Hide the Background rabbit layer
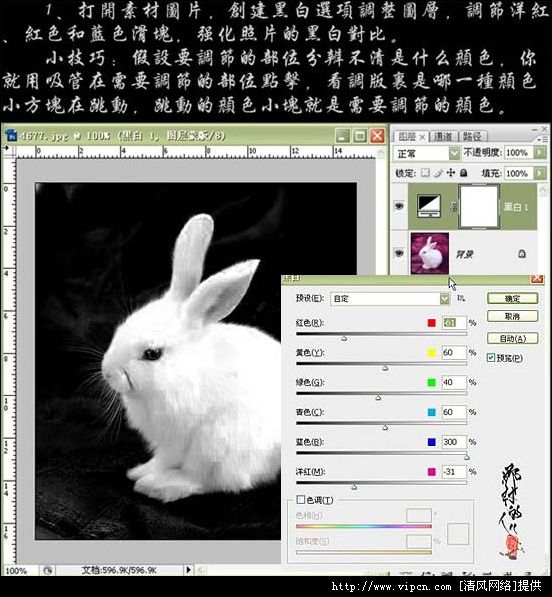Image resolution: width=552 pixels, height=597 pixels. [x=399, y=253]
